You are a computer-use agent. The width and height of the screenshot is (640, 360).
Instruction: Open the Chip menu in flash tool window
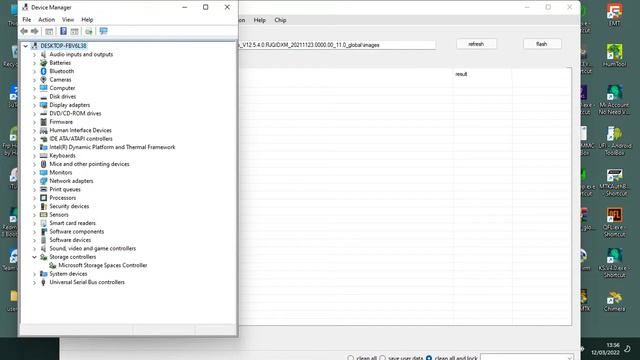click(280, 20)
